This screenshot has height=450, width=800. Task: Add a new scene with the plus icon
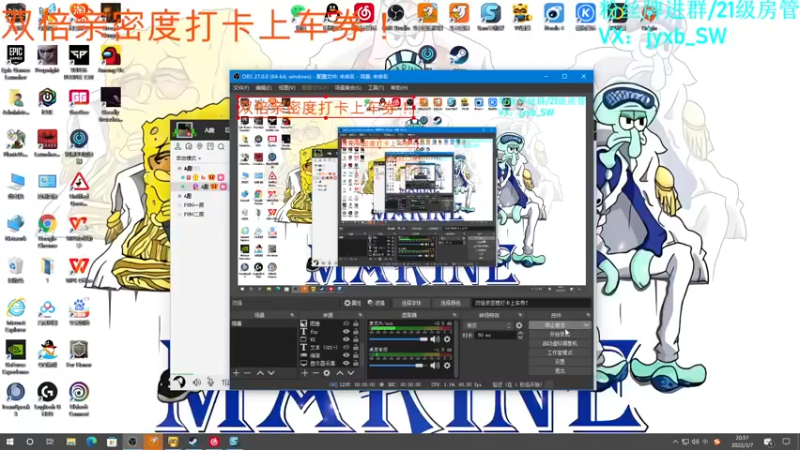[236, 373]
